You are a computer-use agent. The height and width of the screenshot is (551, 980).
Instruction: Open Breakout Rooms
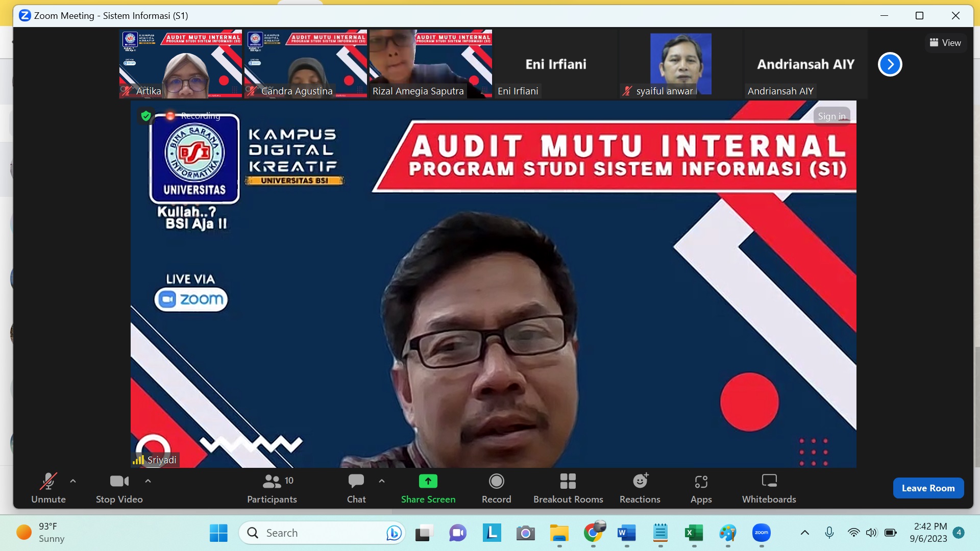568,488
